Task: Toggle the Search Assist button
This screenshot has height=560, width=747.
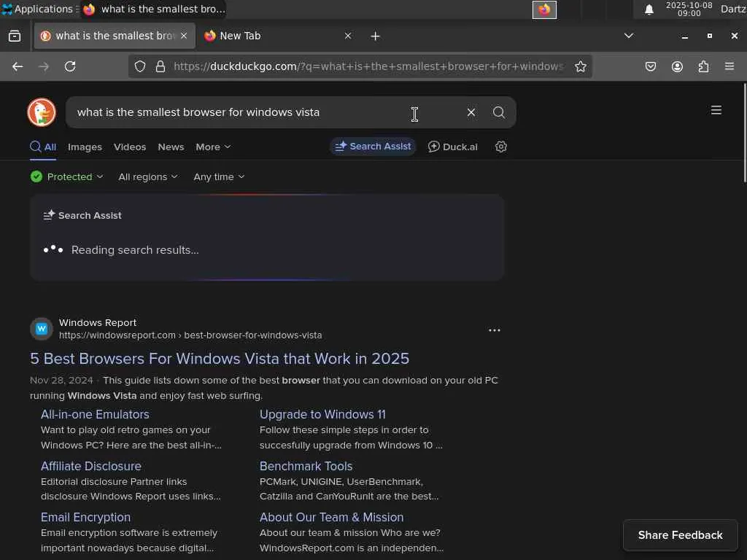Action: tap(373, 146)
